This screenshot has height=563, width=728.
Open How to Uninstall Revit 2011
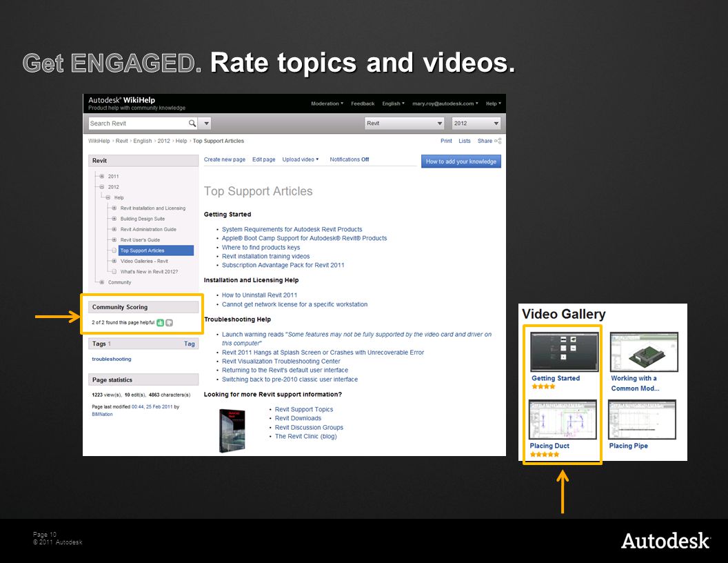click(259, 295)
